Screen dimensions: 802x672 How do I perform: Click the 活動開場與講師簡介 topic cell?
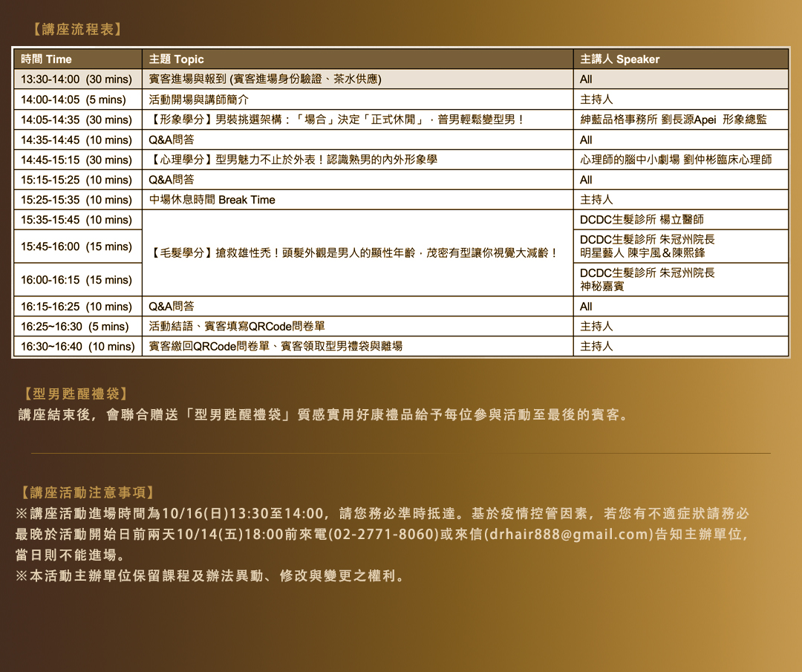[199, 100]
